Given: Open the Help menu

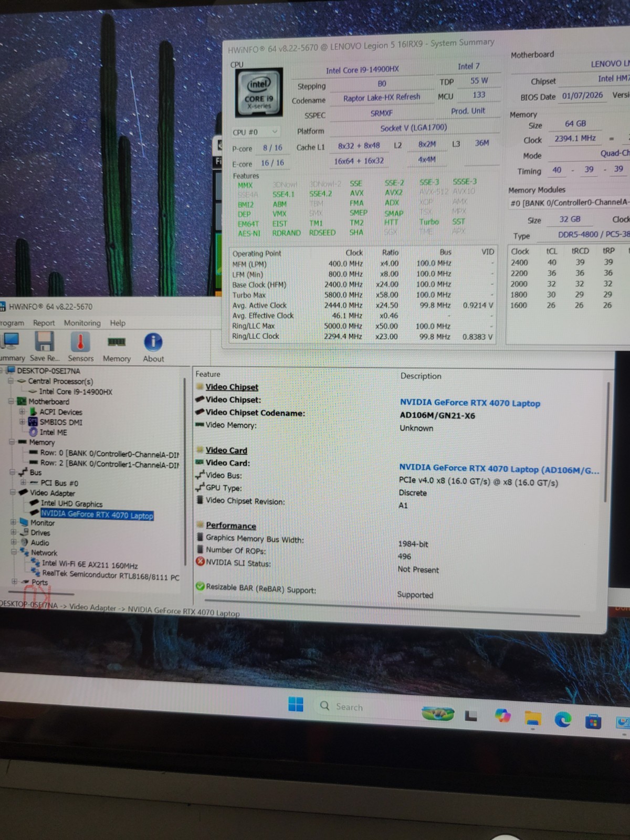Looking at the screenshot, I should pyautogui.click(x=118, y=323).
